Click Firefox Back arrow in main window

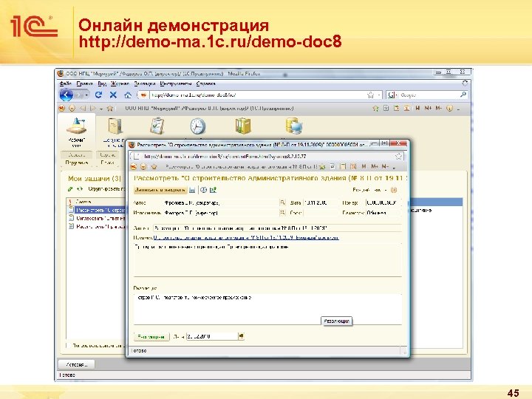[66, 95]
